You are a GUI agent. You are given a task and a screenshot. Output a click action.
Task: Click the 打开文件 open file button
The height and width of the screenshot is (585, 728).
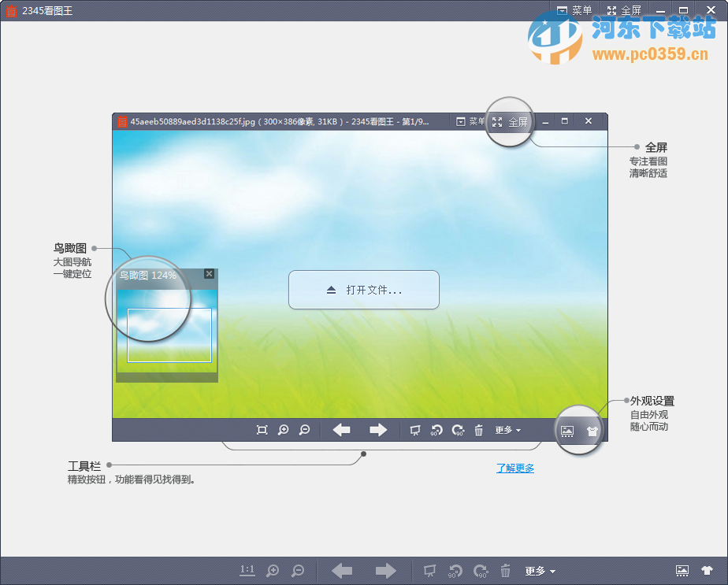pos(363,290)
